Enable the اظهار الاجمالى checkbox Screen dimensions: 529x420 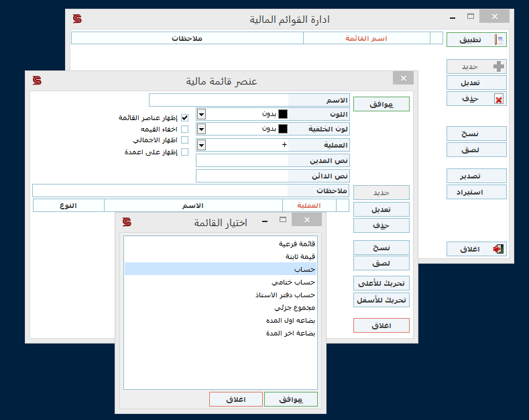coord(184,140)
